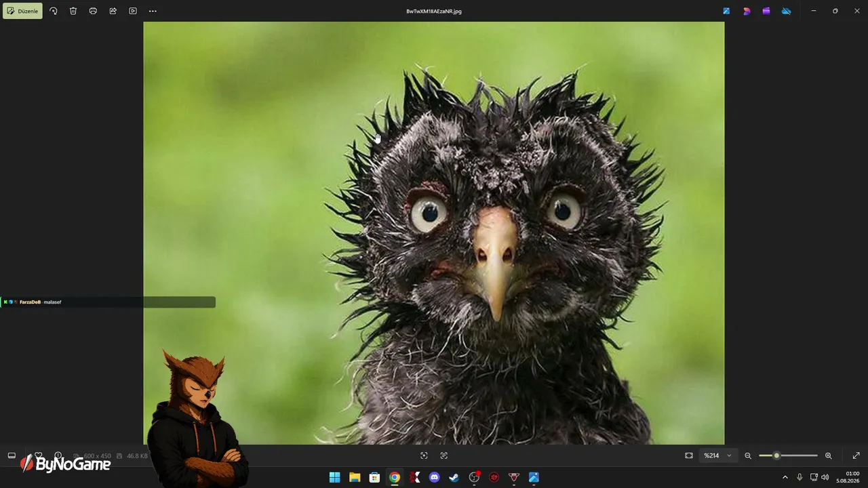Image resolution: width=868 pixels, height=488 pixels.
Task: Click the Düzenle edit button
Action: 22,11
